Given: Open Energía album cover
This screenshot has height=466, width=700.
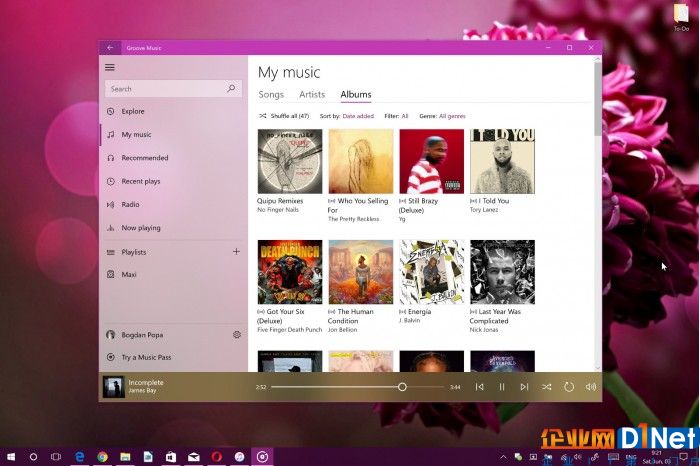Looking at the screenshot, I should (x=432, y=272).
